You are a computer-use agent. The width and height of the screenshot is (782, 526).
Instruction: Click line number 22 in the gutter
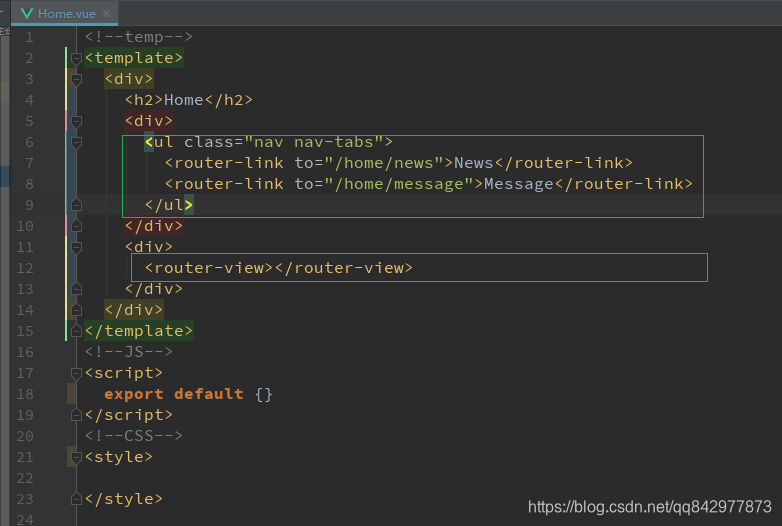pos(25,479)
